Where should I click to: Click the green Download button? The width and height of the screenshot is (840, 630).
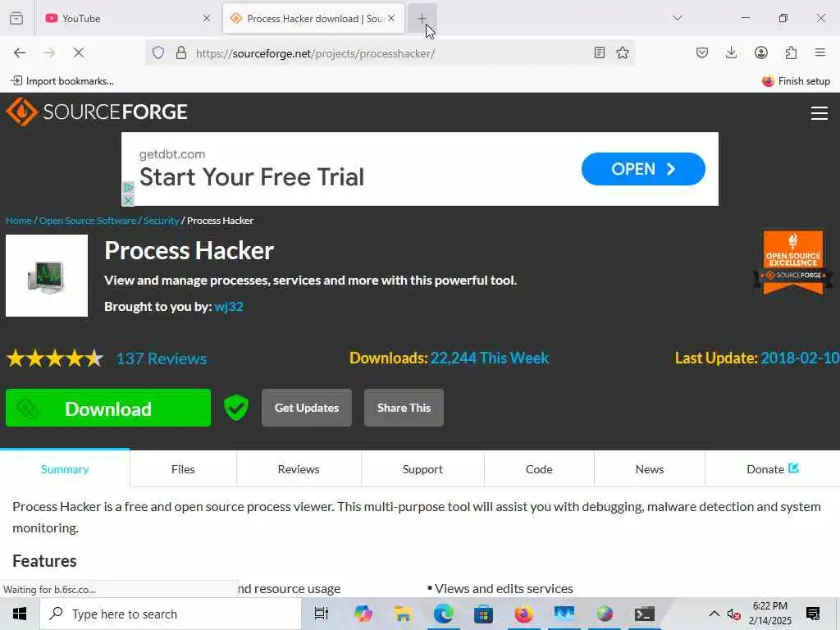click(108, 409)
